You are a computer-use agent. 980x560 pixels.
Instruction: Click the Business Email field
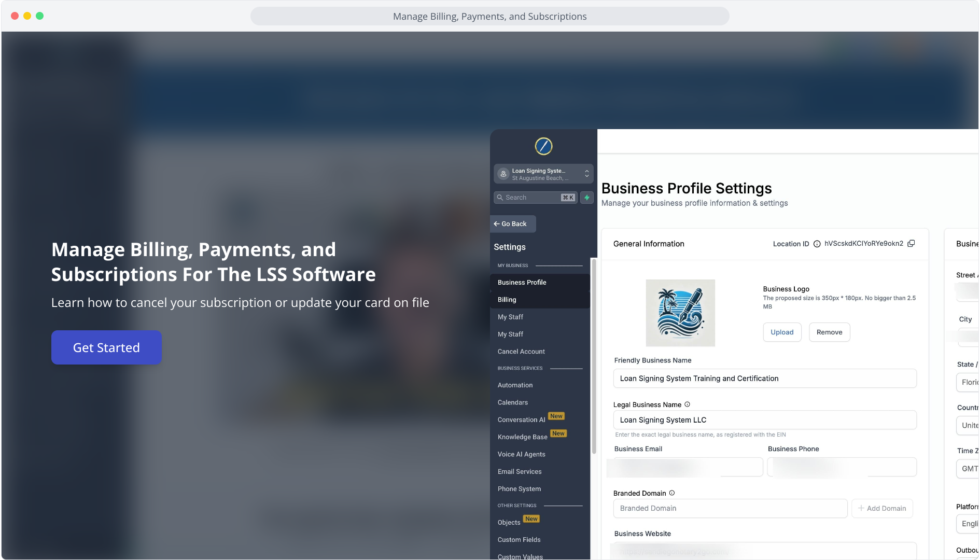click(688, 467)
